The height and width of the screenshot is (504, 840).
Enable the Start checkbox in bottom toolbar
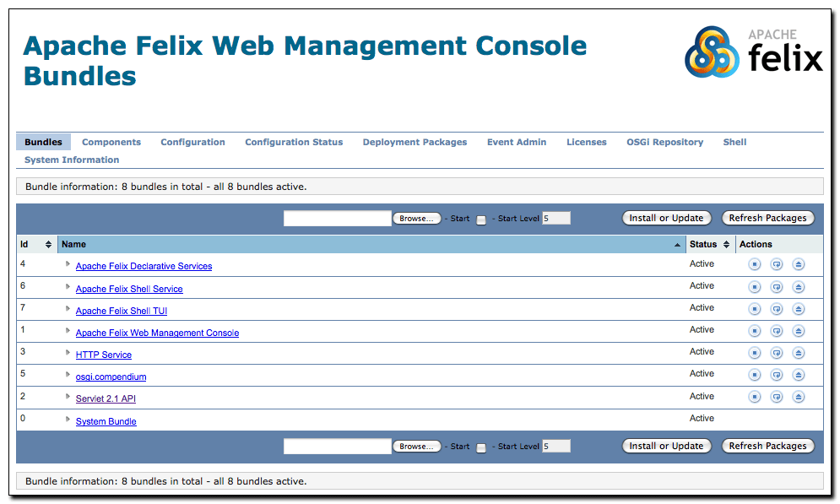(x=481, y=448)
